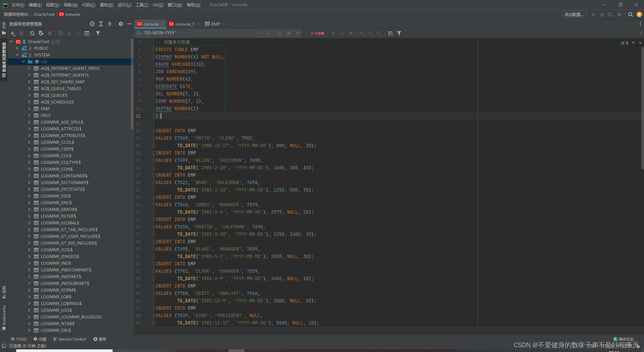Select AQ$_INTERNET_AGENT_PRIVS table in tree
The height and width of the screenshot is (352, 644).
pyautogui.click(x=70, y=68)
